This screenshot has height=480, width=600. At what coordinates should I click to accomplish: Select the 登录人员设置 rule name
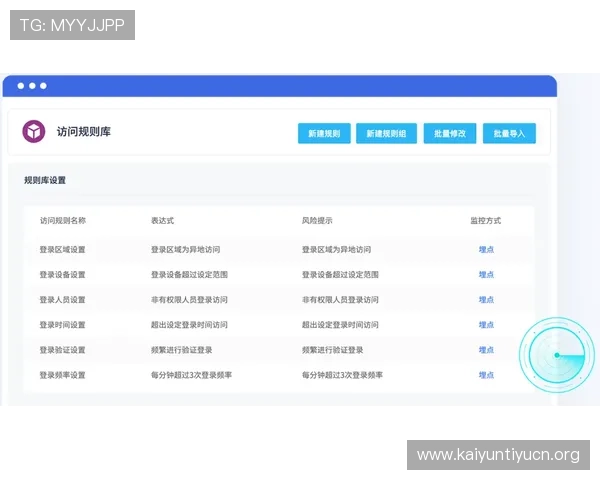click(x=62, y=300)
